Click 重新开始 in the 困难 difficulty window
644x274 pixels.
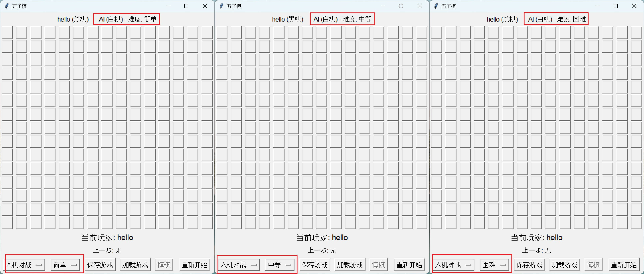(624, 265)
